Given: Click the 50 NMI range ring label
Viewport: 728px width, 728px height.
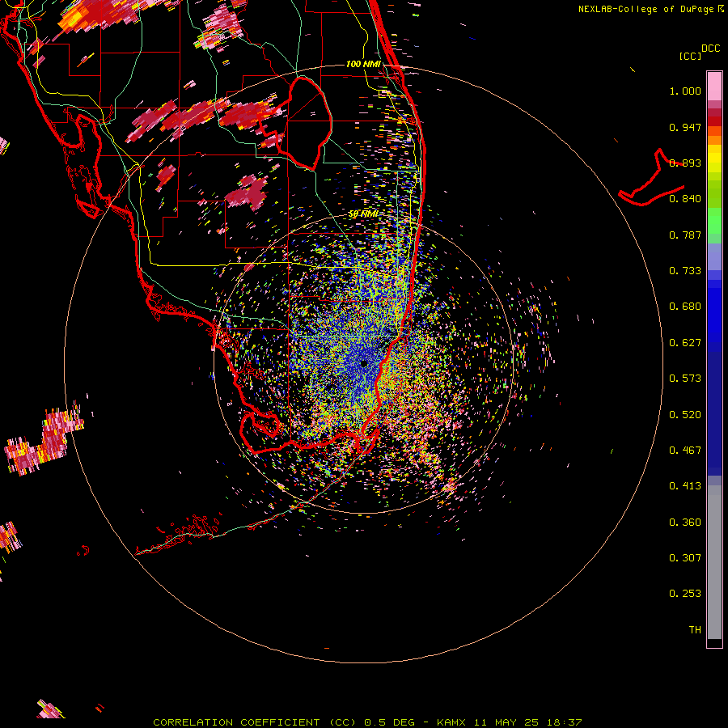Looking at the screenshot, I should pyautogui.click(x=363, y=214).
